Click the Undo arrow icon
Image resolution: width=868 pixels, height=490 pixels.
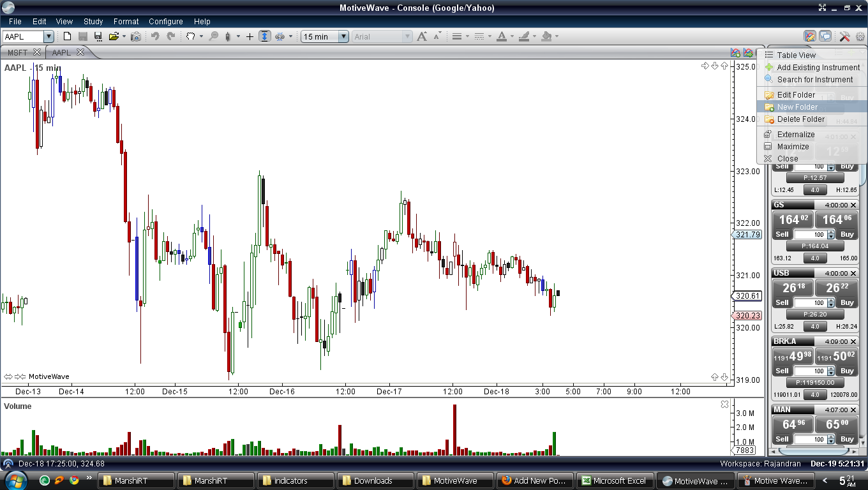pos(155,36)
